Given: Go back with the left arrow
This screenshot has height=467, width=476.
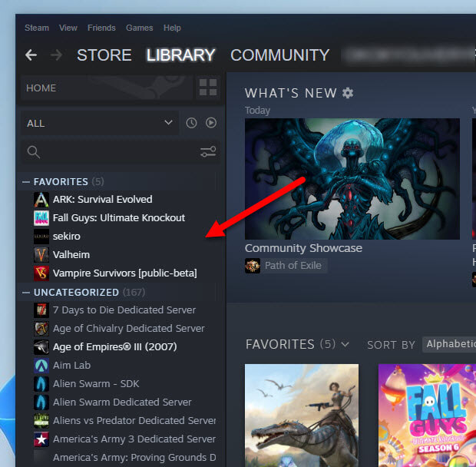Looking at the screenshot, I should [31, 55].
